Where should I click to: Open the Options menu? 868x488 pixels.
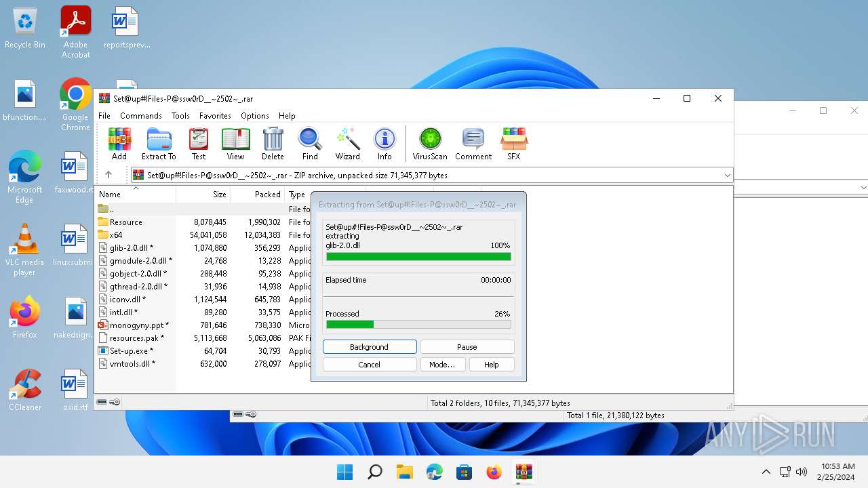pyautogui.click(x=255, y=116)
